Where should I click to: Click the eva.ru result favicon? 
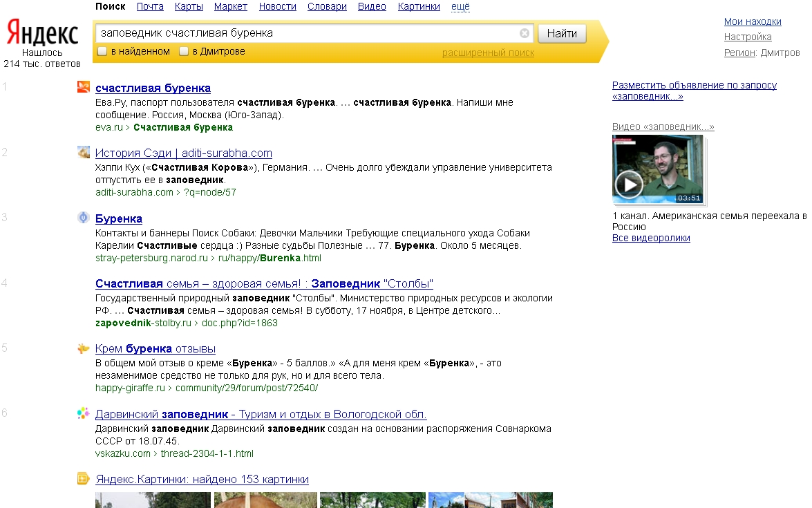click(83, 87)
